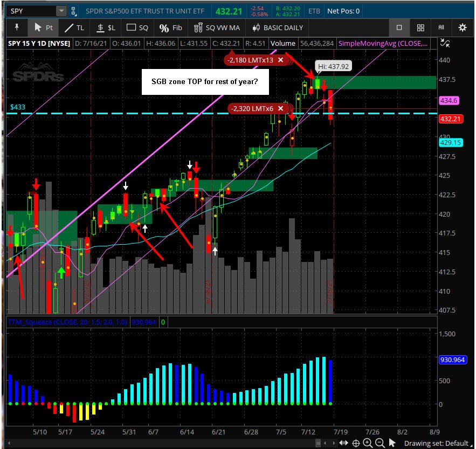
Task: Click the SGB zone TOP text note
Action: point(205,82)
